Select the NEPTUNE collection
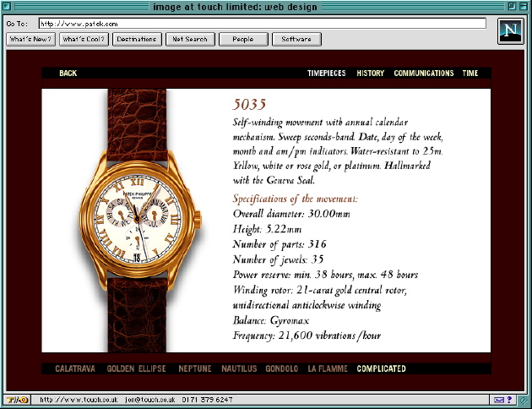Viewport: 532px width, 409px height. (x=195, y=368)
